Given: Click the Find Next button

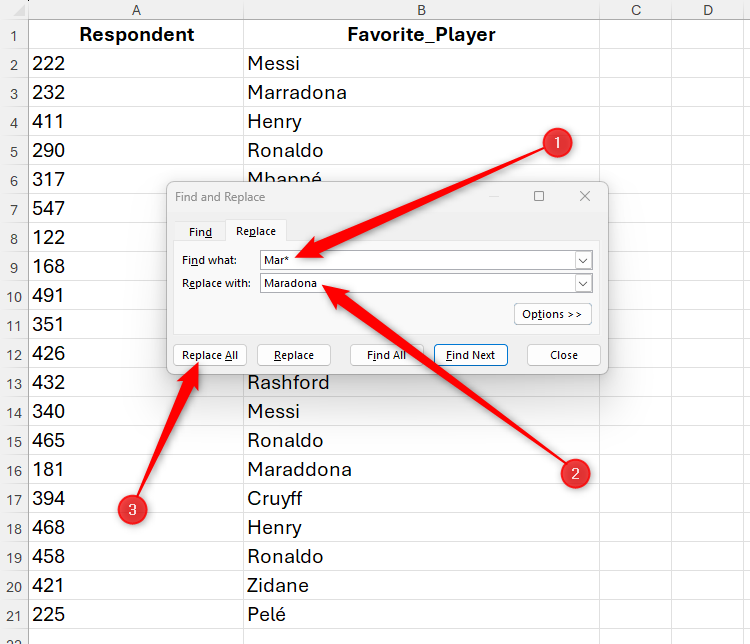Looking at the screenshot, I should coord(470,355).
